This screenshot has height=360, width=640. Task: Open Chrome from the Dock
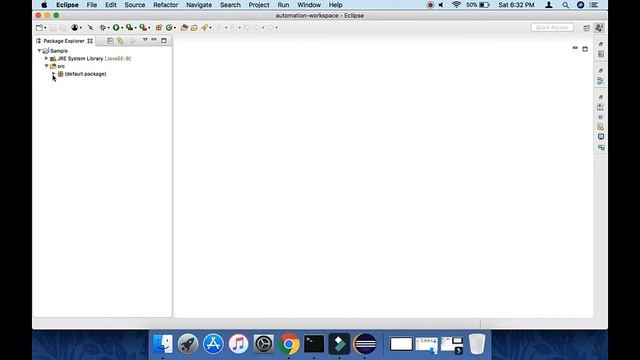pyautogui.click(x=289, y=344)
